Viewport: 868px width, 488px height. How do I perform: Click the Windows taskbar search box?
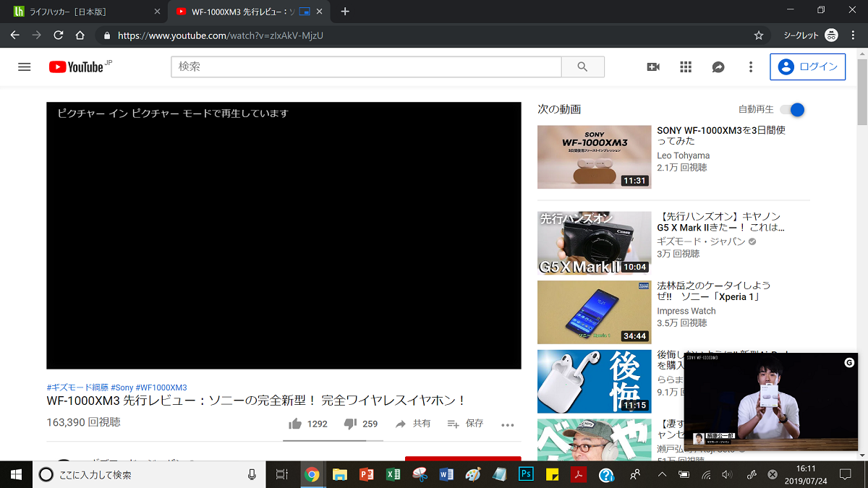coord(148,474)
